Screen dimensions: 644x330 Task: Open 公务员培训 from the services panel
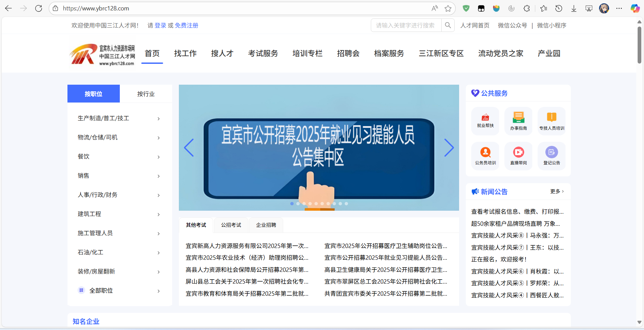click(485, 155)
